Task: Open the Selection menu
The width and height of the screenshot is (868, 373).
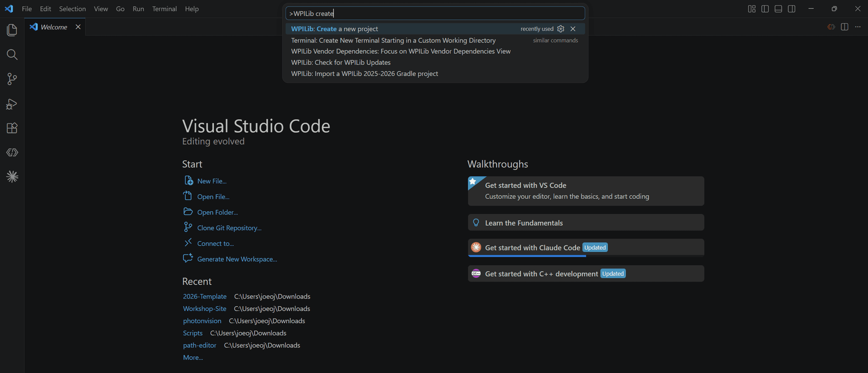Action: pos(72,9)
